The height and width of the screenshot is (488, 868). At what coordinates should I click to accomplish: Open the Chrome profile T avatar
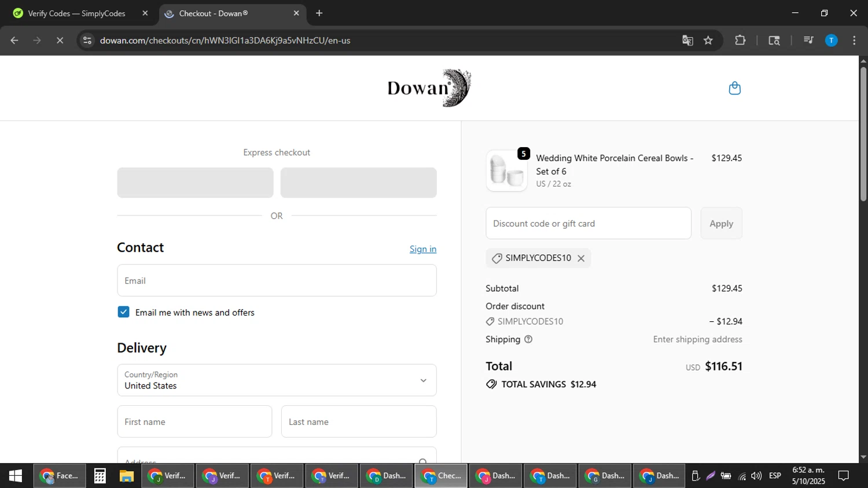pos(832,41)
